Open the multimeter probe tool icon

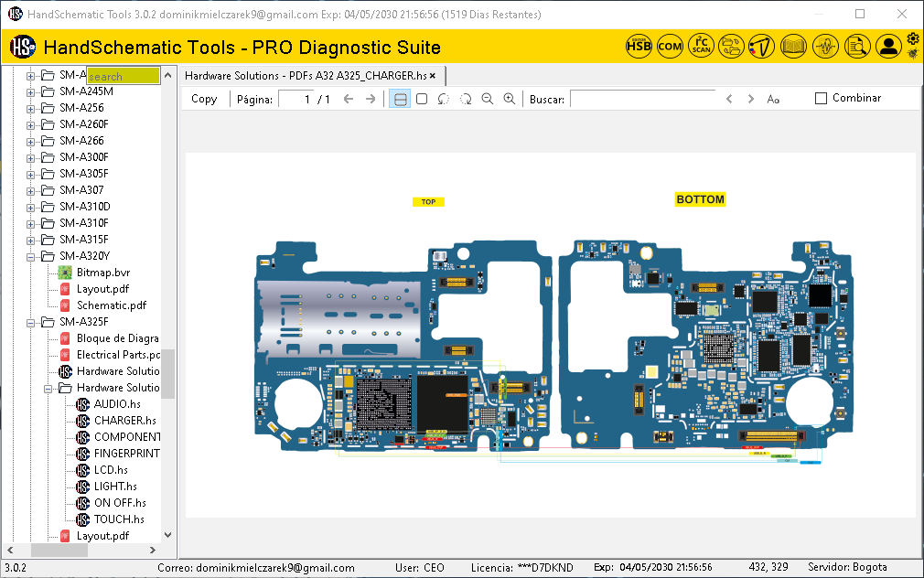(761, 46)
